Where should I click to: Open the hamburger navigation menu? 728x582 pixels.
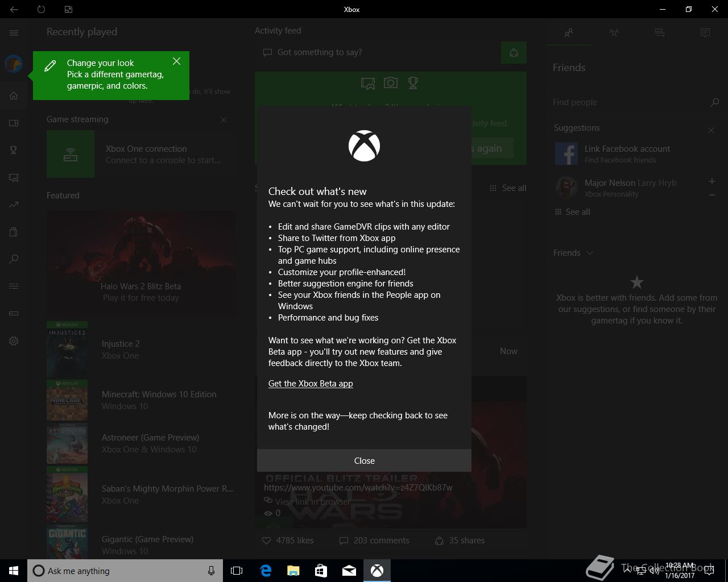coord(14,33)
